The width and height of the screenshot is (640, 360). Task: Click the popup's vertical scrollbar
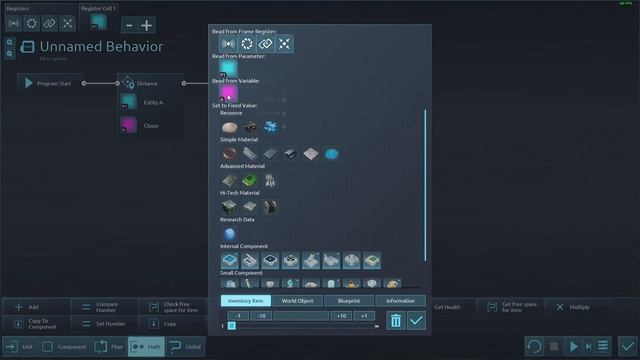coord(425,185)
